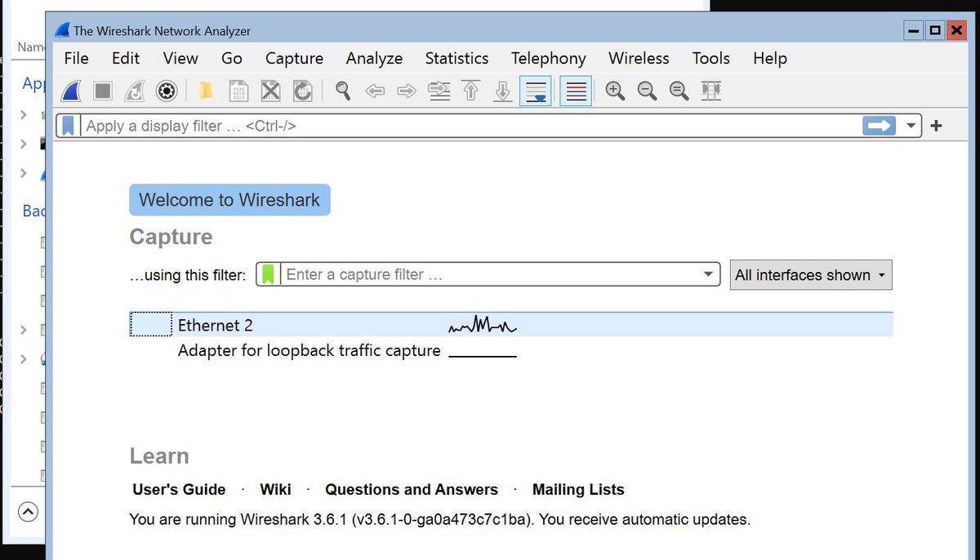Viewport: 980px width, 560px height.
Task: Open the capture filter dropdown arrow
Action: pos(708,274)
